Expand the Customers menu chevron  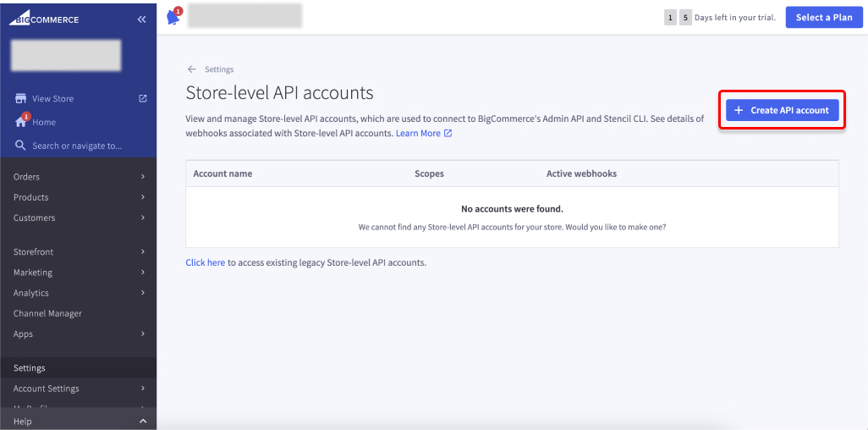143,218
